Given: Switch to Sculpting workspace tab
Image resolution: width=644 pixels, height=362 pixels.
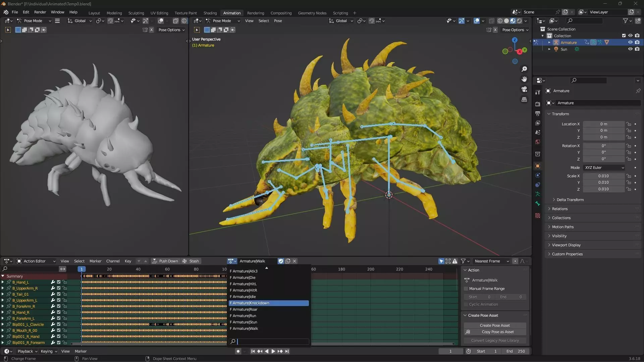Looking at the screenshot, I should [x=136, y=13].
